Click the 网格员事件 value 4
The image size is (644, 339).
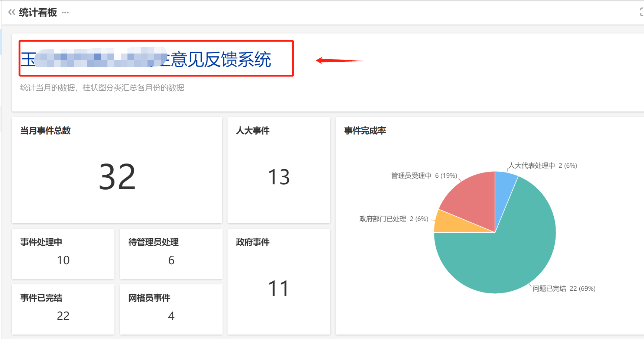click(171, 316)
